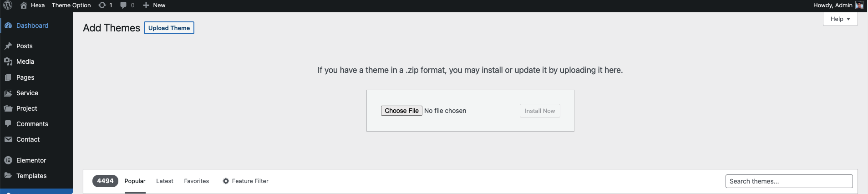The height and width of the screenshot is (194, 868).
Task: Select the Popular themes tab
Action: (x=135, y=181)
